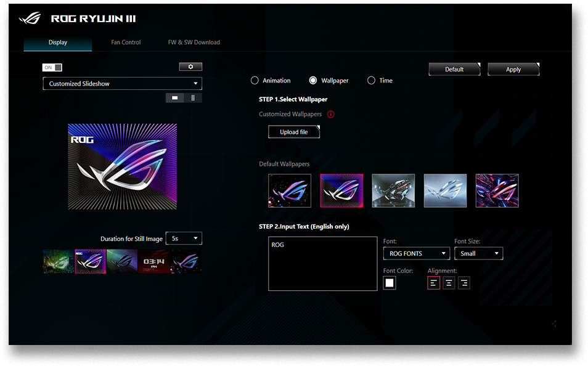
Task: Click the ROG RYUJIN III title
Action: (93, 18)
